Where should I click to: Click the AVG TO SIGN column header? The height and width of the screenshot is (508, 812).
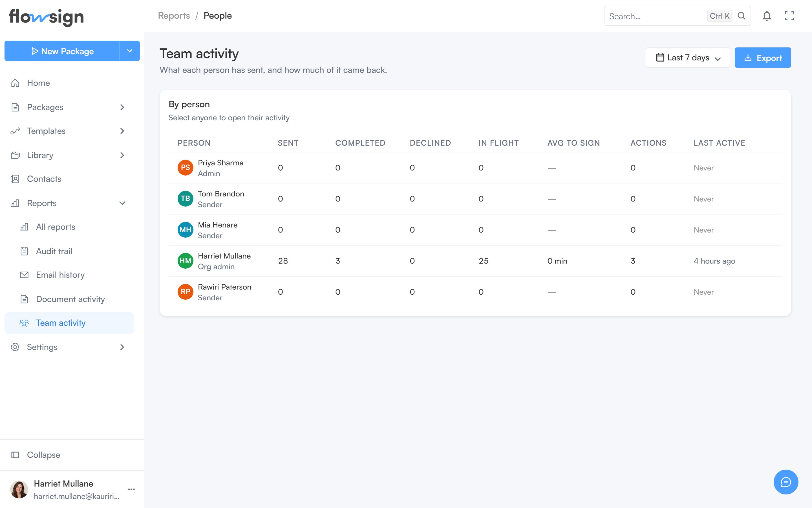click(x=573, y=143)
